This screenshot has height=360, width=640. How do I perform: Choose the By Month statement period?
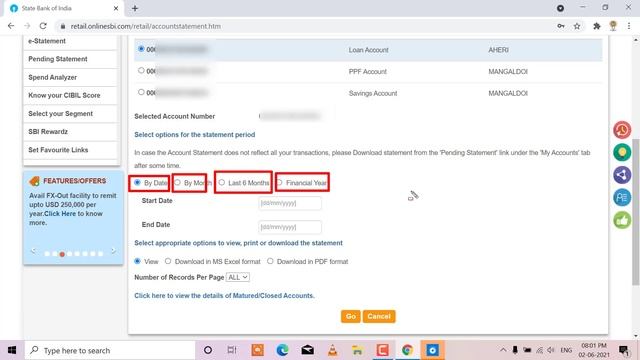pyautogui.click(x=178, y=182)
